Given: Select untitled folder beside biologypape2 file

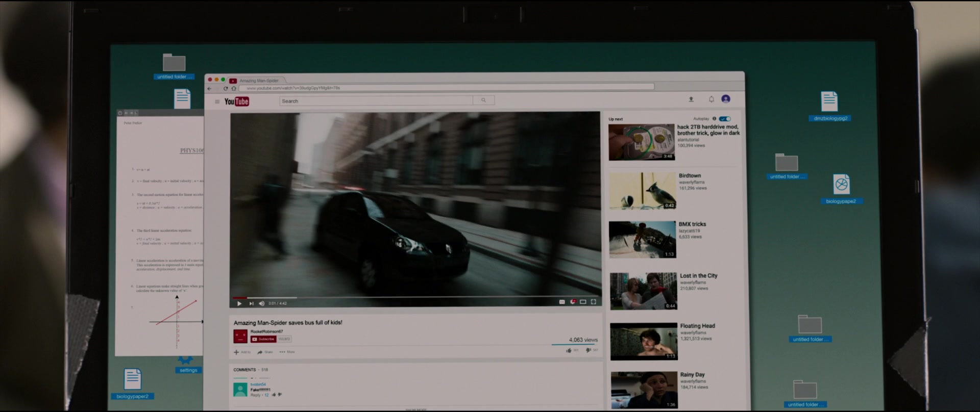Looking at the screenshot, I should click(x=787, y=167).
